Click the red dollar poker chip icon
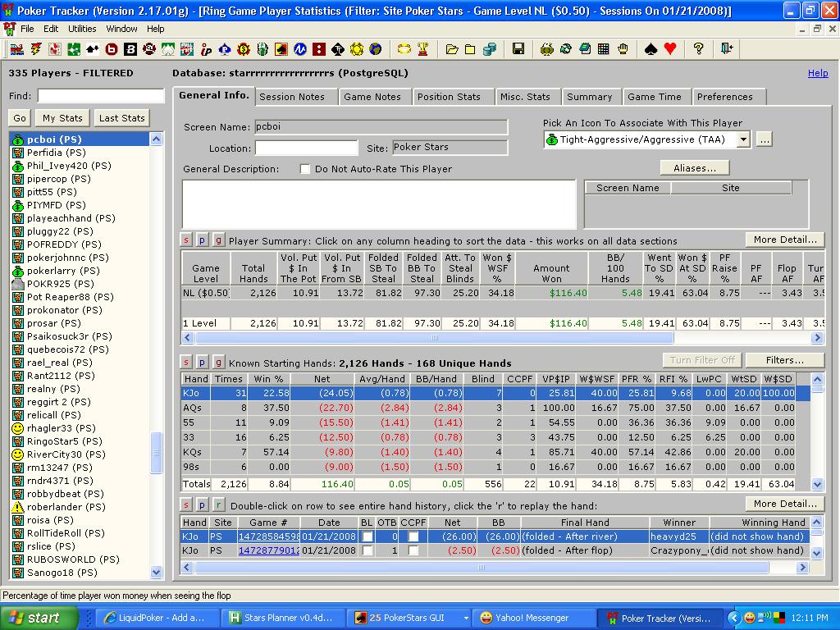840x630 pixels. (243, 49)
